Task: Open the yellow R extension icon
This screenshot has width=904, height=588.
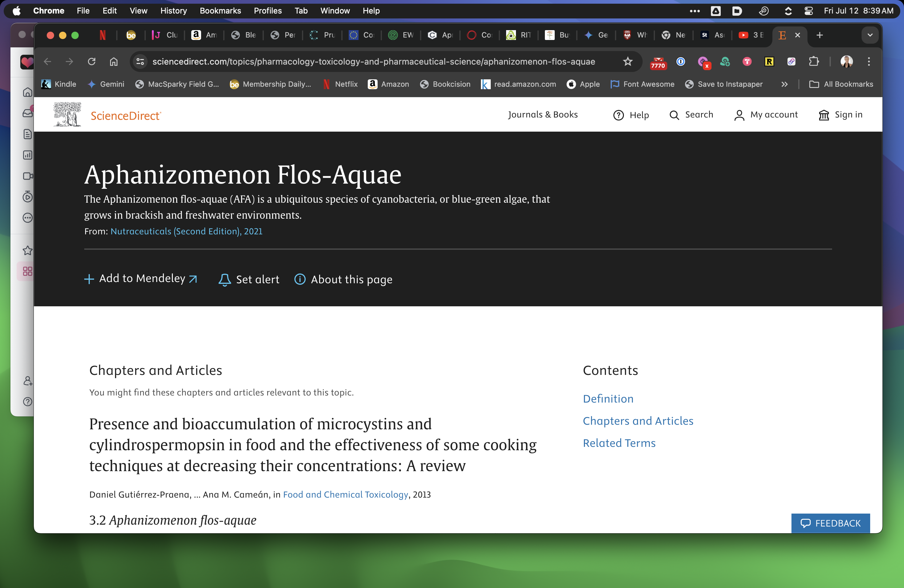Action: click(769, 62)
